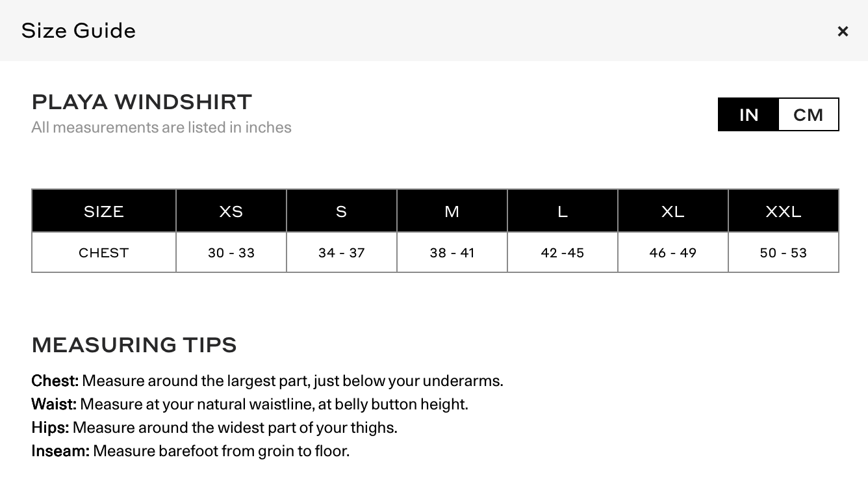Screen dimensions: 868x503
Task: Click the M size column header
Action: point(452,211)
